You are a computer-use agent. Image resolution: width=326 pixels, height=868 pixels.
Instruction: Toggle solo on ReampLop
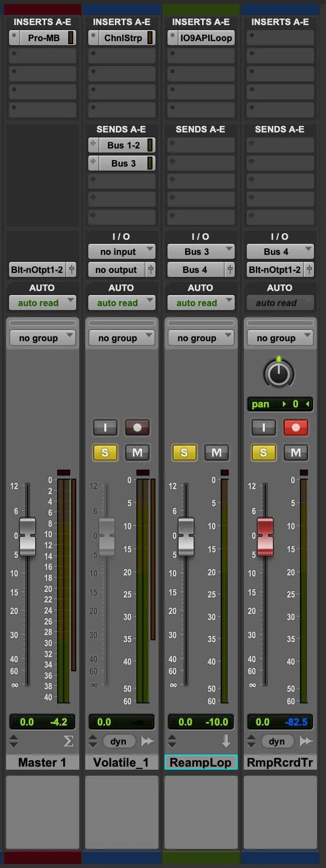pos(185,453)
